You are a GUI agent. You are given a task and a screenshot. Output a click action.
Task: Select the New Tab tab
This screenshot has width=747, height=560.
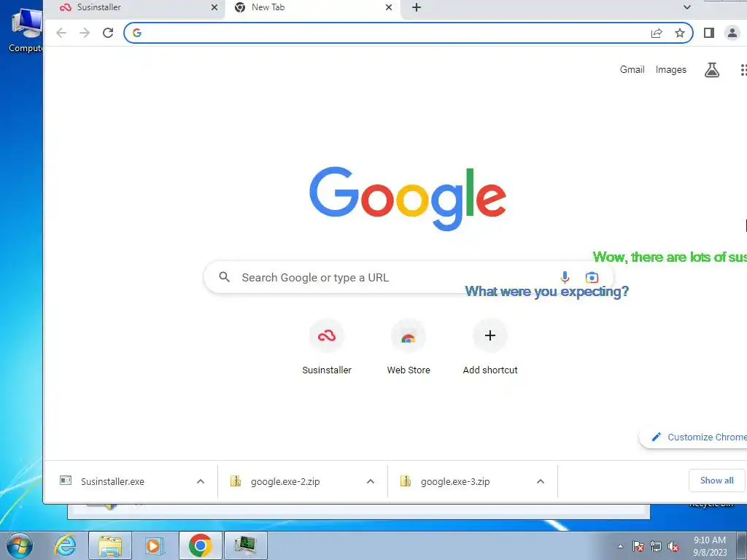pos(313,7)
